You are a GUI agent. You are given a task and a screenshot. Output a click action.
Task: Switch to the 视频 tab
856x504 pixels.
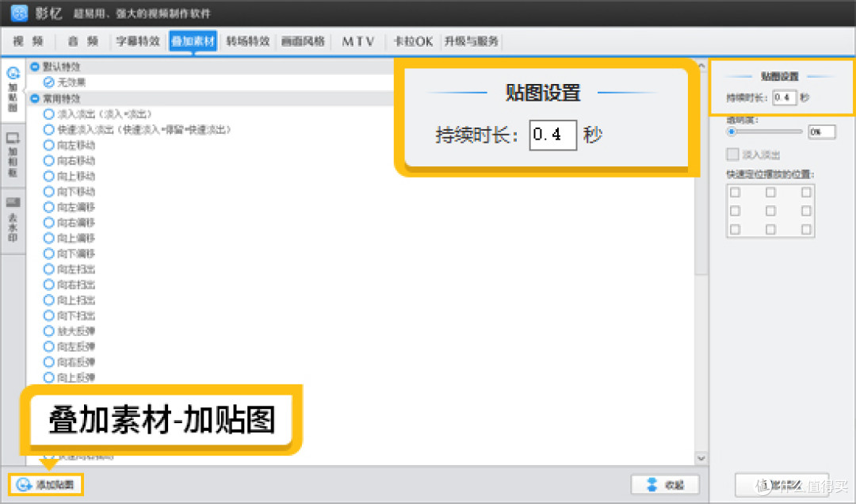[x=28, y=41]
